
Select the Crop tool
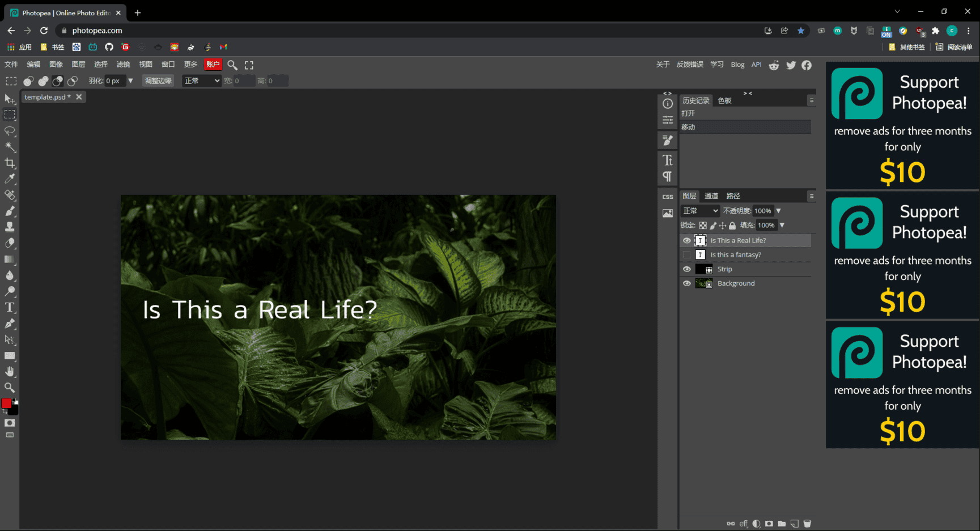click(x=10, y=163)
